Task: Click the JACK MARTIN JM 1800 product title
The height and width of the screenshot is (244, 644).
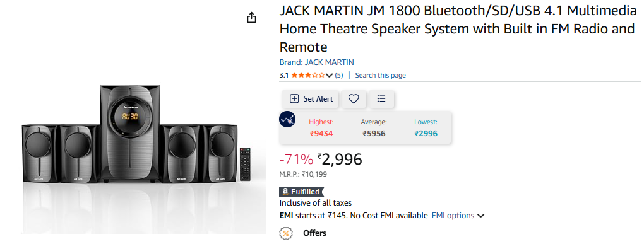Action: 458,29
